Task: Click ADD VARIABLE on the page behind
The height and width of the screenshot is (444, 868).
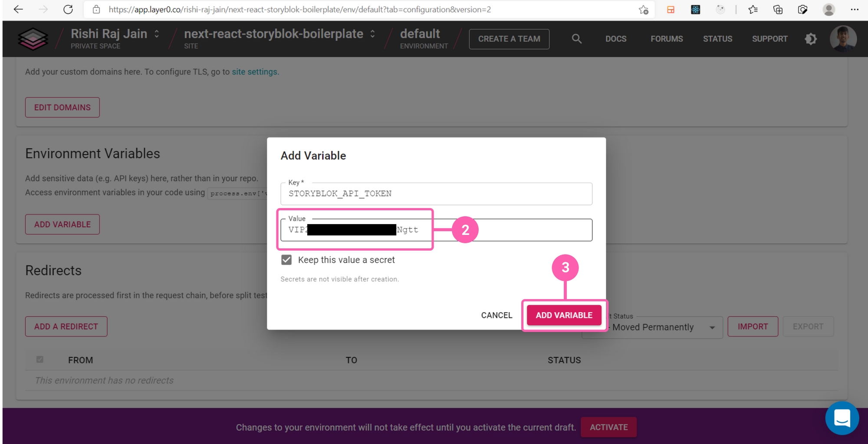Action: [x=62, y=224]
